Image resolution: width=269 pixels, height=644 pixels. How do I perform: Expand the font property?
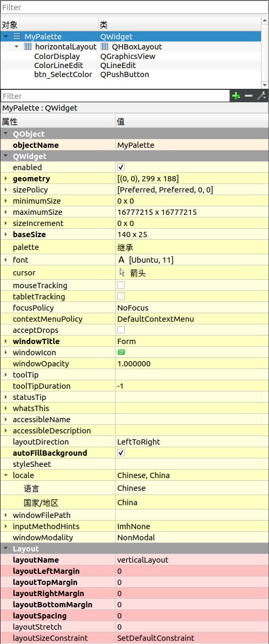pyautogui.click(x=5, y=260)
